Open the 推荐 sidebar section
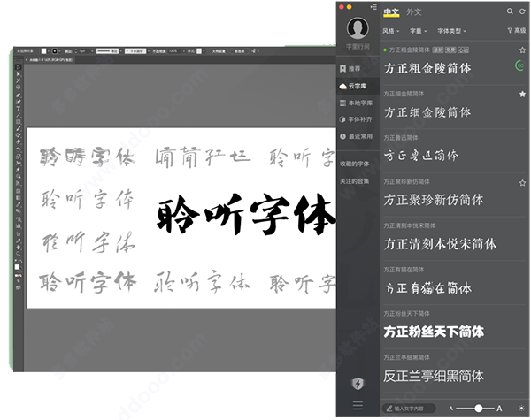Screen dimensions: 531x420 pos(358,69)
